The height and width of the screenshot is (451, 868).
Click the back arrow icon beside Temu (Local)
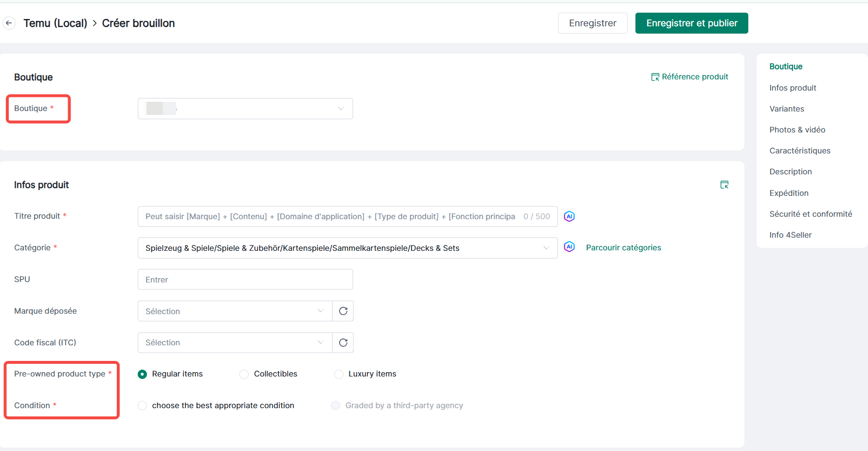(9, 23)
